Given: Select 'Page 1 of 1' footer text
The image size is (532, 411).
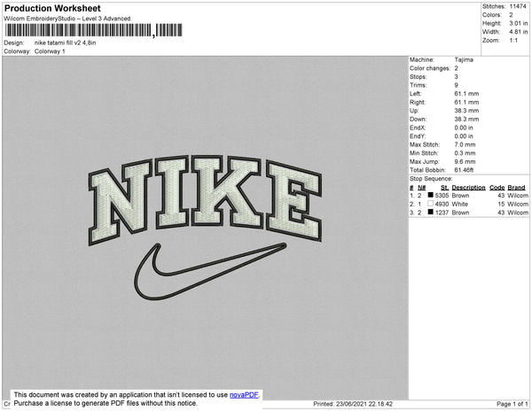Looking at the screenshot, I should point(512,404).
